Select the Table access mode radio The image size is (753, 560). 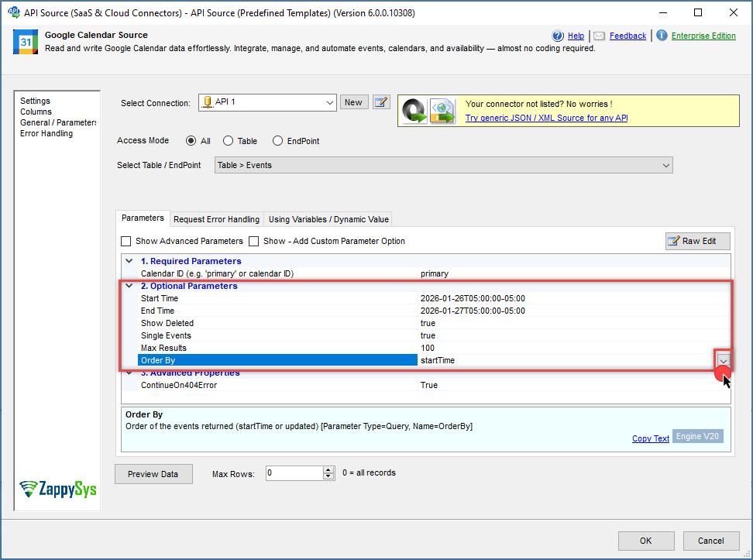228,141
